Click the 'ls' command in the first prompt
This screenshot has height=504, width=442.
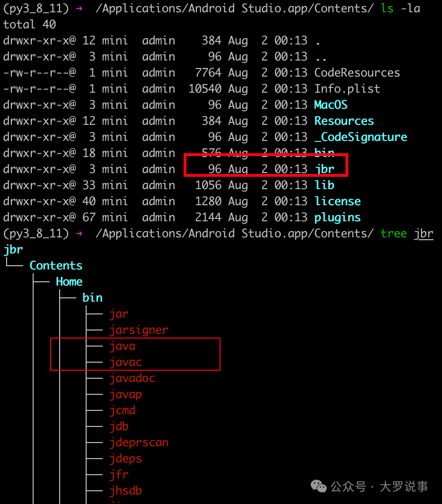[387, 9]
